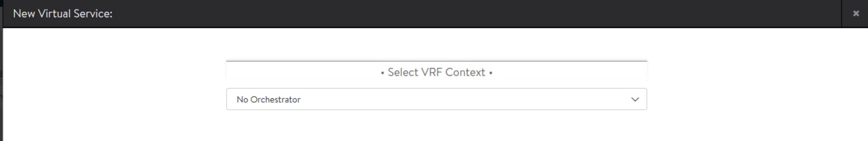Click the word "Service:" in the title

pyautogui.click(x=93, y=14)
